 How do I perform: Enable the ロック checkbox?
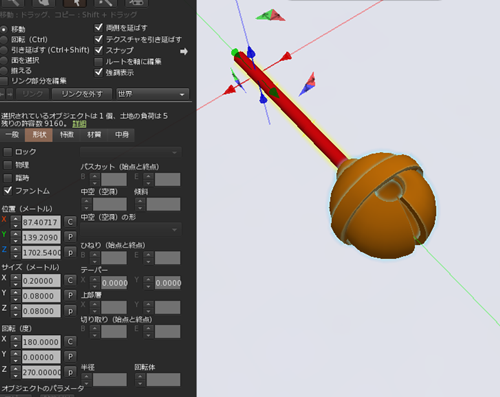7,152
